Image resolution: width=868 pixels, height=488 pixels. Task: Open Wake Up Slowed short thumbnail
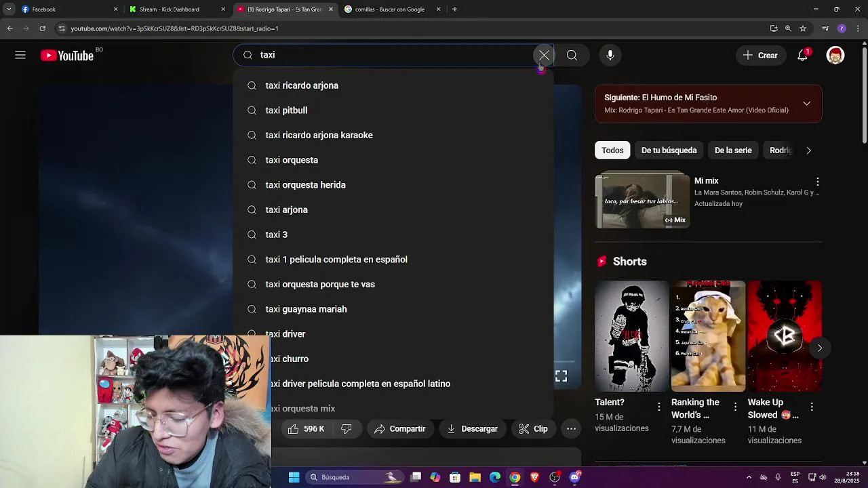pyautogui.click(x=785, y=336)
